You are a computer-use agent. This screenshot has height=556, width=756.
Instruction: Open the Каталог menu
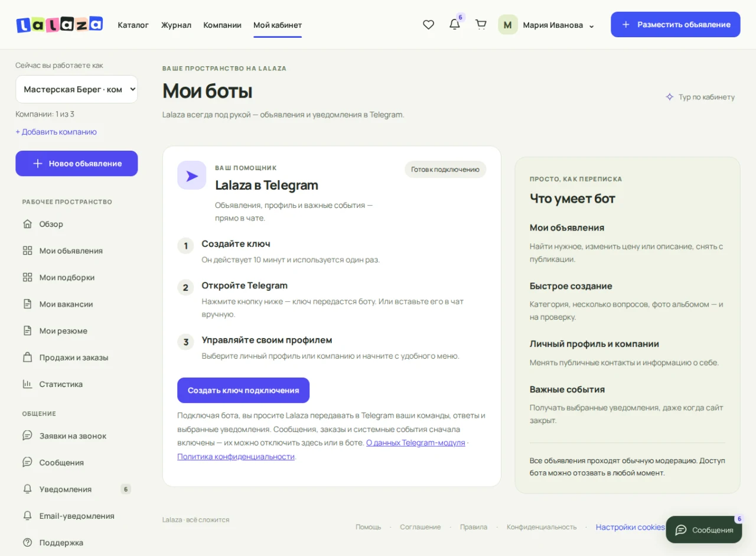tap(133, 25)
